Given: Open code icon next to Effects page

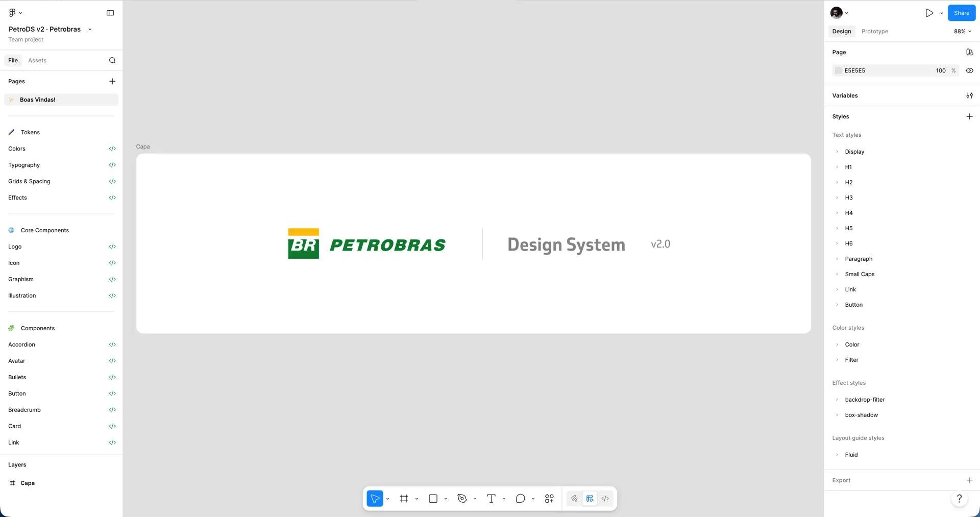Looking at the screenshot, I should 112,198.
